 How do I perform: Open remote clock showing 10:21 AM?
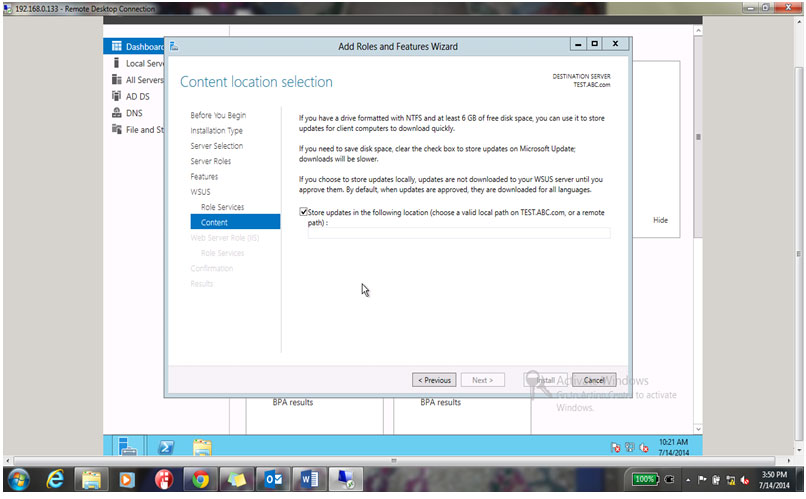tap(673, 447)
